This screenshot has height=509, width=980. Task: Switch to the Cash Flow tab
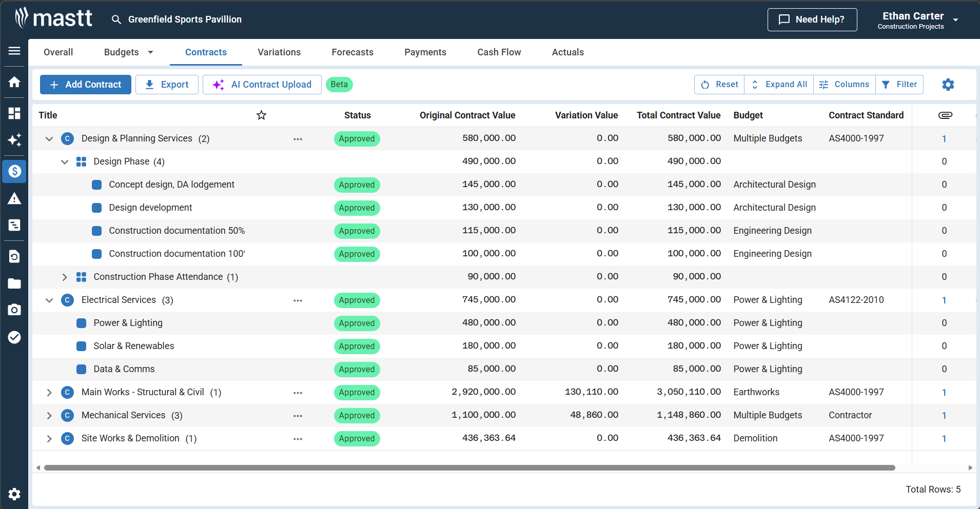pos(498,52)
